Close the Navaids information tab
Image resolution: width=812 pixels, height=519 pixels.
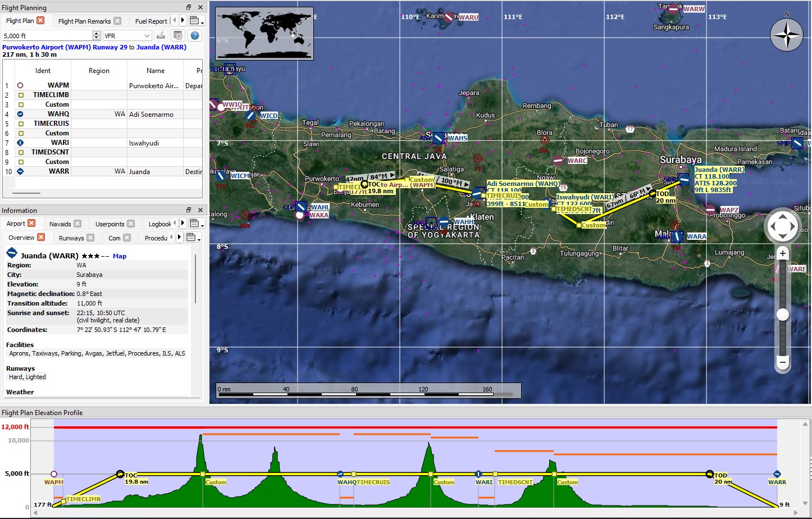pyautogui.click(x=77, y=224)
